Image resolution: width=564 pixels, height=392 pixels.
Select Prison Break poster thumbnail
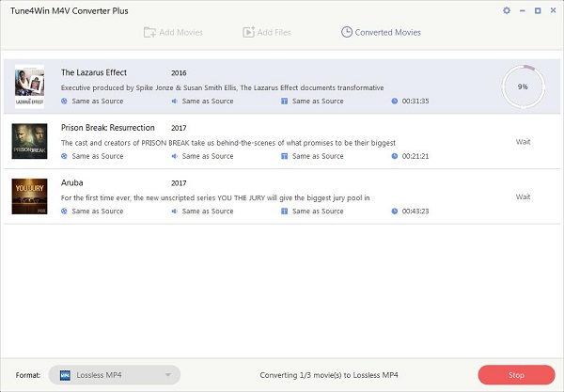pos(29,141)
